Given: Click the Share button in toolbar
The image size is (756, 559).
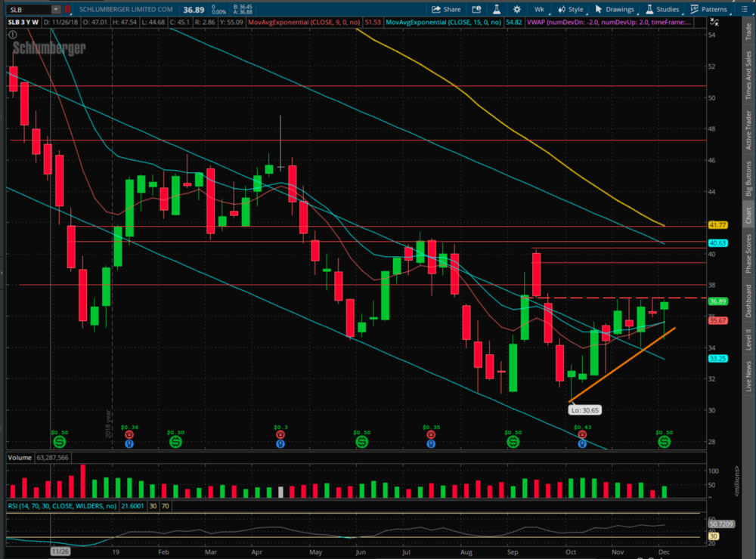Looking at the screenshot, I should (446, 10).
